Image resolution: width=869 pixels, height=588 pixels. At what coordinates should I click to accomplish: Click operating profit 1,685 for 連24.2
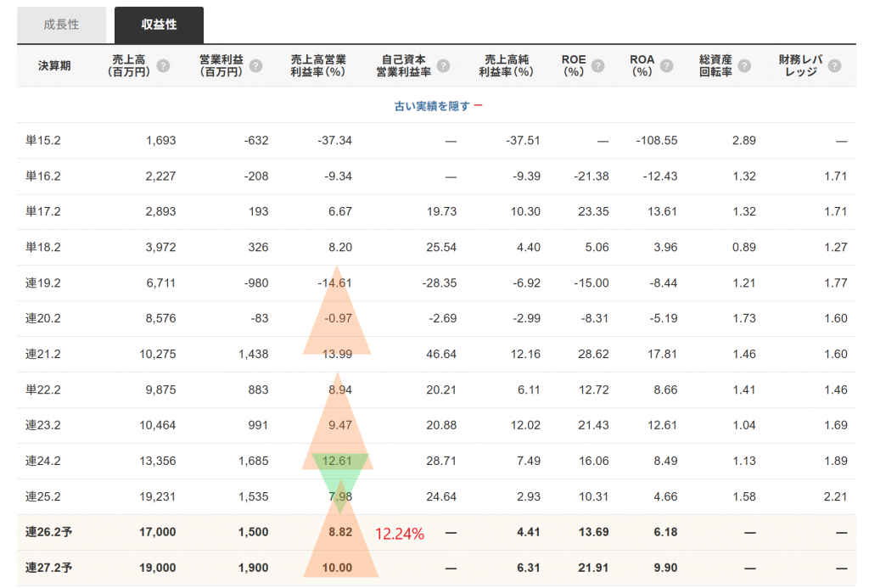coord(253,461)
